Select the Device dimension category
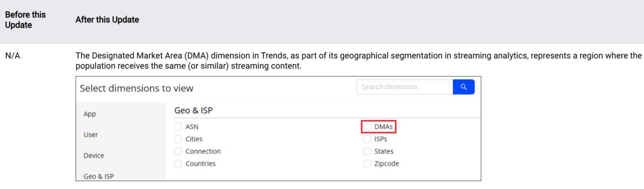644x189 pixels. tap(93, 155)
